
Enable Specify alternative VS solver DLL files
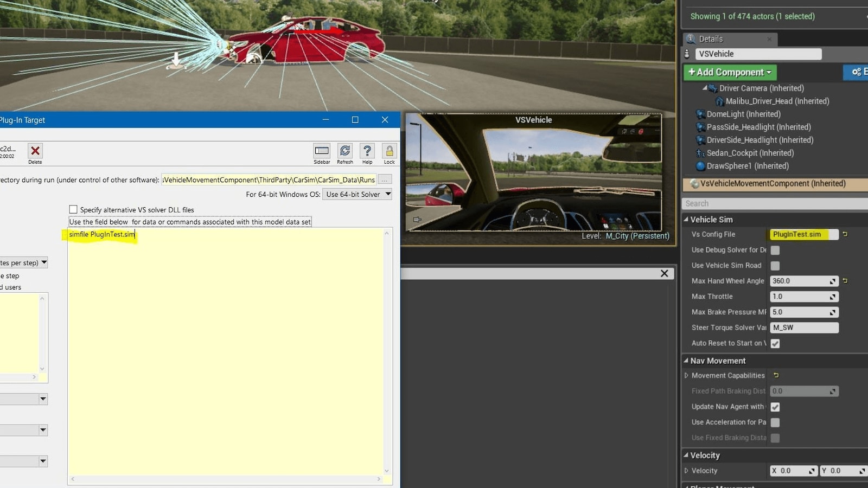tap(73, 209)
